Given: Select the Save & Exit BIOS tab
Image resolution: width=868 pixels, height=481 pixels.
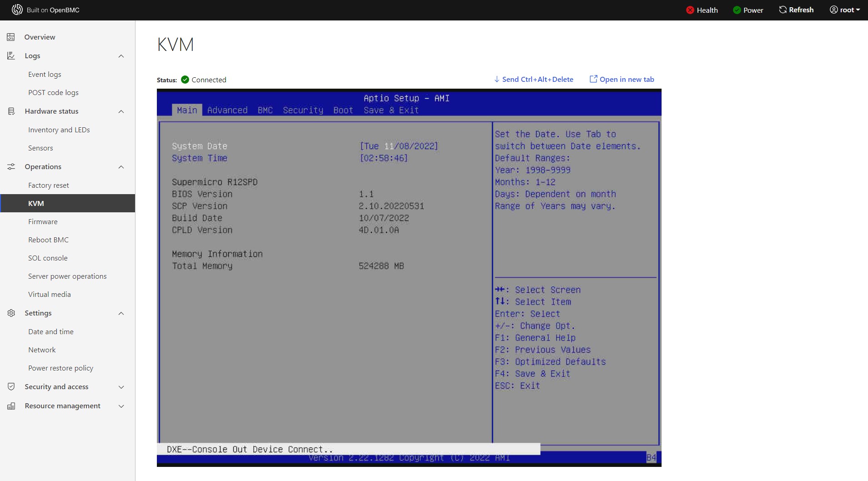Looking at the screenshot, I should (x=391, y=110).
